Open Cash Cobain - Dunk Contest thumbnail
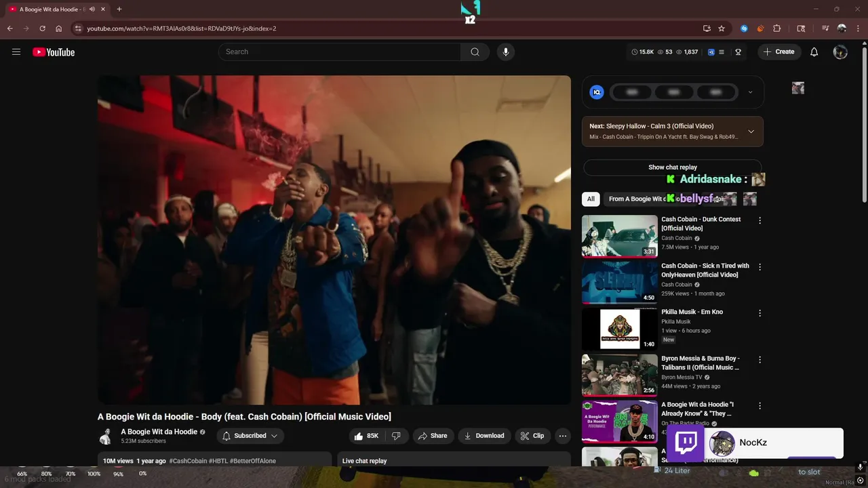Screen dimensions: 868x488 tap(620, 236)
